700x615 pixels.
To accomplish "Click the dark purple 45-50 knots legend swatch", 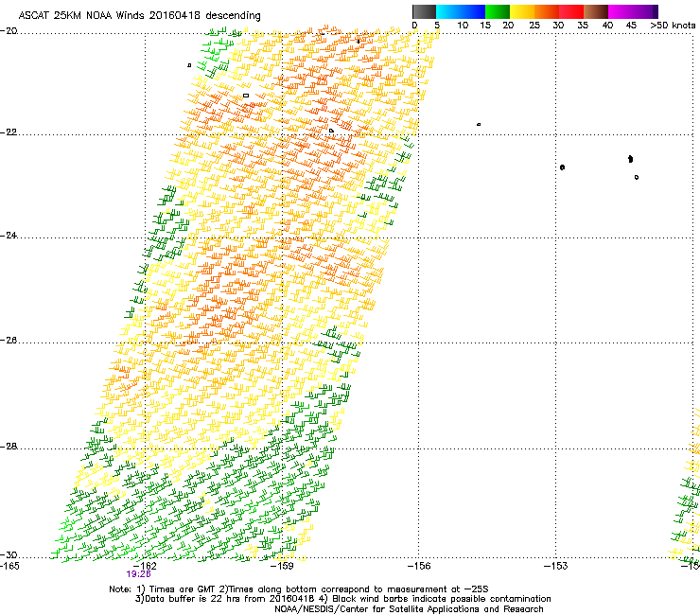I will [x=645, y=11].
